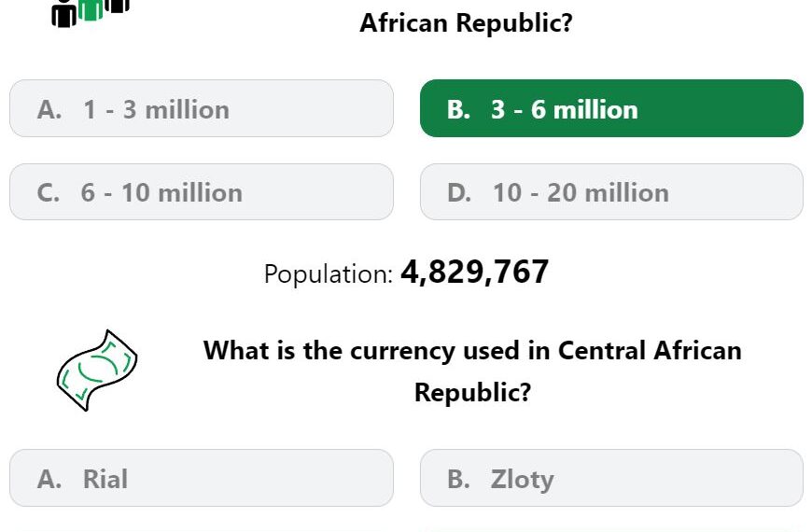Select Zloty as the currency answer

coord(611,478)
